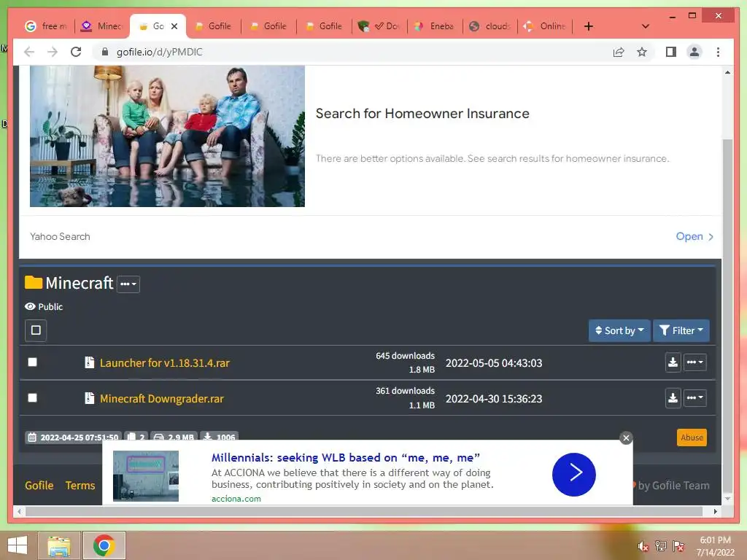Open the Windows Start button
This screenshot has width=747, height=560.
(18, 545)
